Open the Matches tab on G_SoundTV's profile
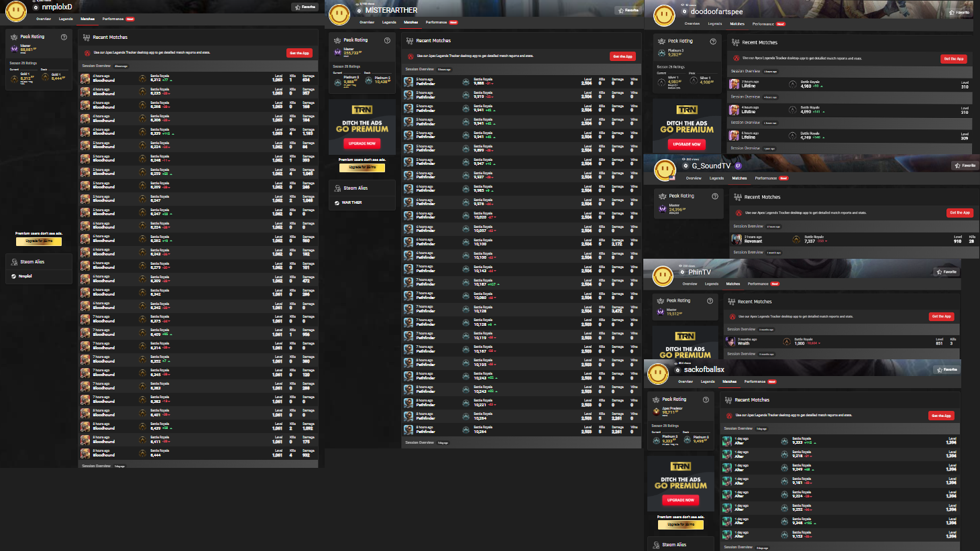The image size is (980, 551). (x=739, y=178)
